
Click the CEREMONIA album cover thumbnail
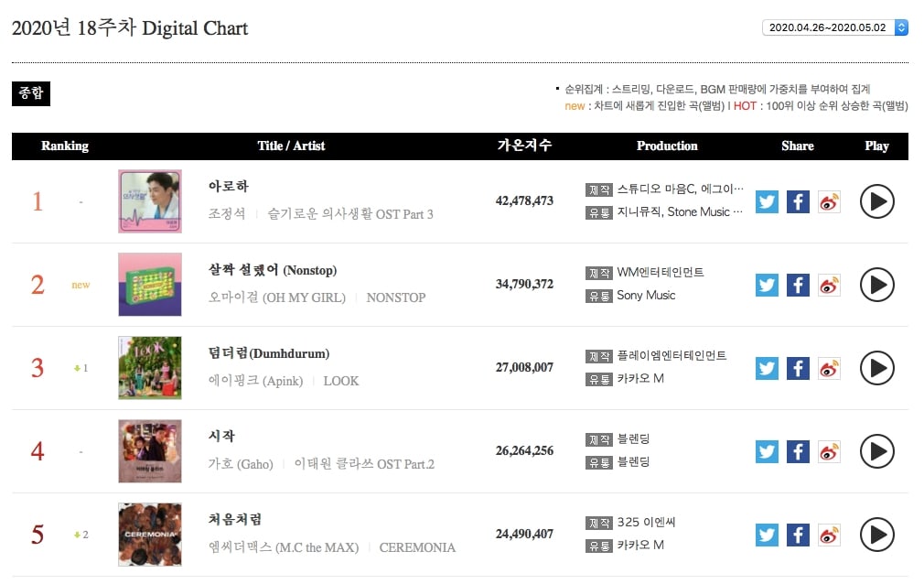(150, 534)
